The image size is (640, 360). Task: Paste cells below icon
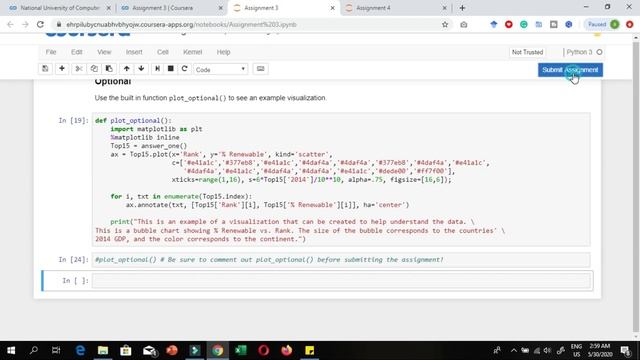point(109,69)
